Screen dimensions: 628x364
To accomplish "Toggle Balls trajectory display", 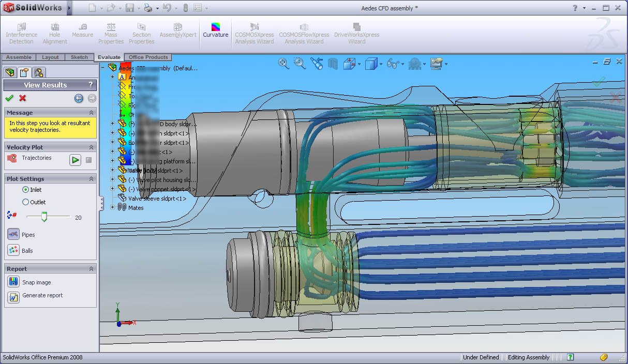I will (x=13, y=250).
